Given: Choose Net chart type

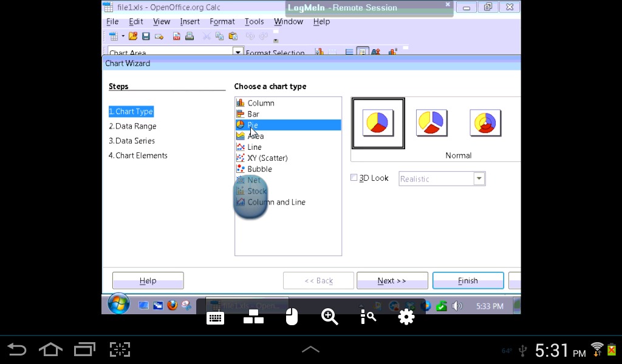Looking at the screenshot, I should pyautogui.click(x=288, y=180).
